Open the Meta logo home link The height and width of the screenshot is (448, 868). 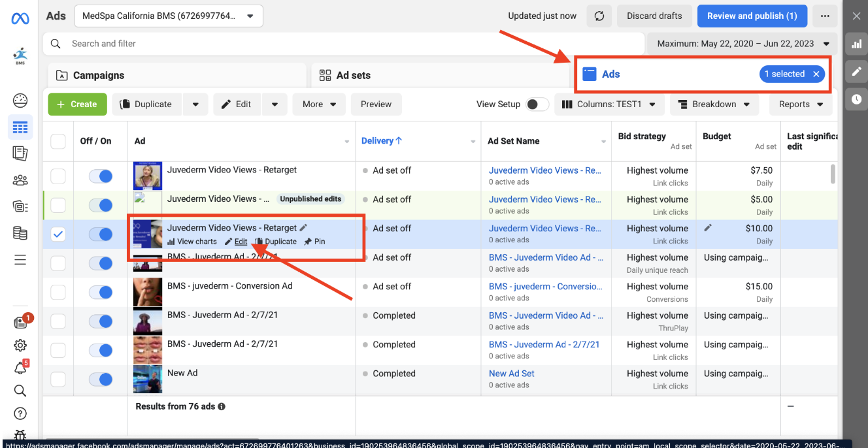[20, 18]
